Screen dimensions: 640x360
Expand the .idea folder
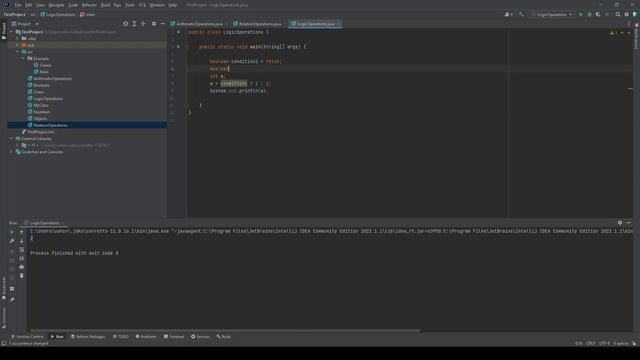point(18,38)
